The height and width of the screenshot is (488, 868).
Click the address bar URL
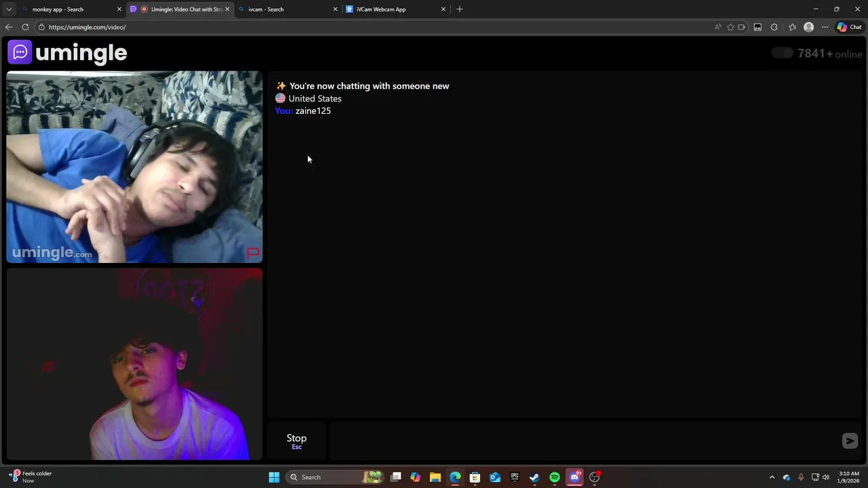[x=87, y=27]
